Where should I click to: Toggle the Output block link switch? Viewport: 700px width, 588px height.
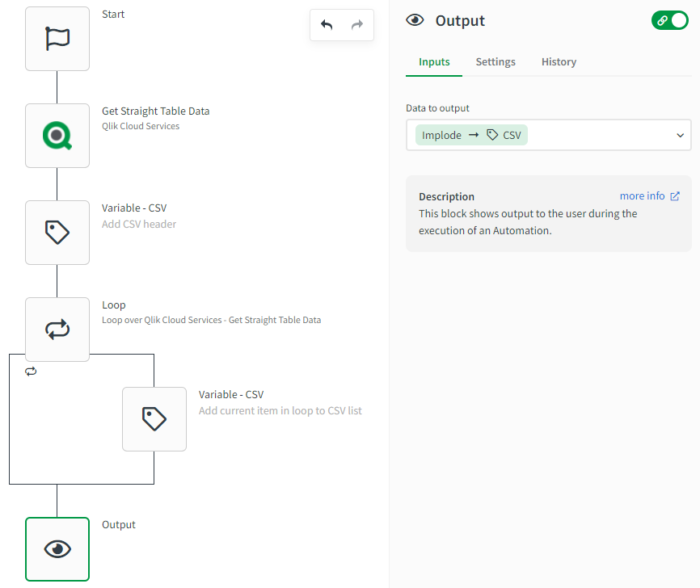point(669,21)
